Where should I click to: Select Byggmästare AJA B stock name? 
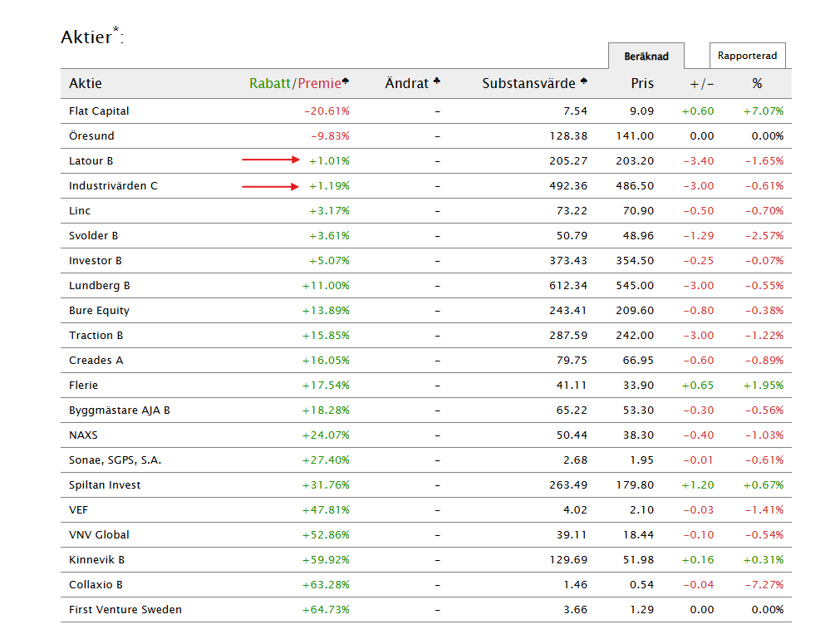point(120,410)
